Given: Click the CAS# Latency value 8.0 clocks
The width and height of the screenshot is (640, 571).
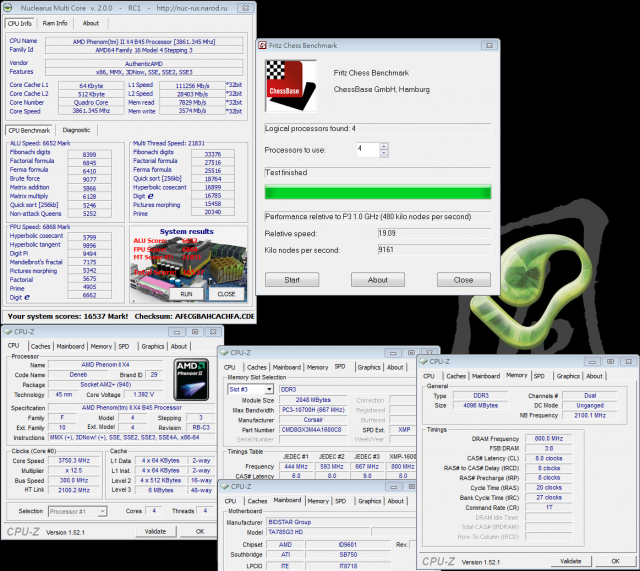Looking at the screenshot, I should click(549, 458).
